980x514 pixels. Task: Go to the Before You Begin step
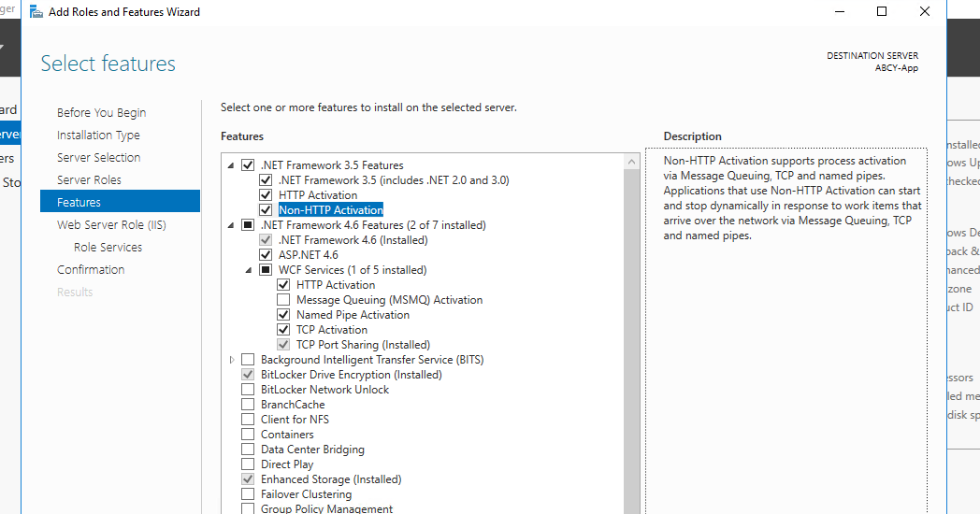pos(101,112)
